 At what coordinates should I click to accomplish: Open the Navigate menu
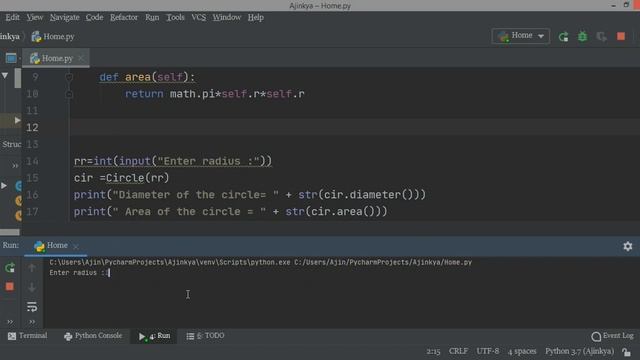click(x=64, y=18)
